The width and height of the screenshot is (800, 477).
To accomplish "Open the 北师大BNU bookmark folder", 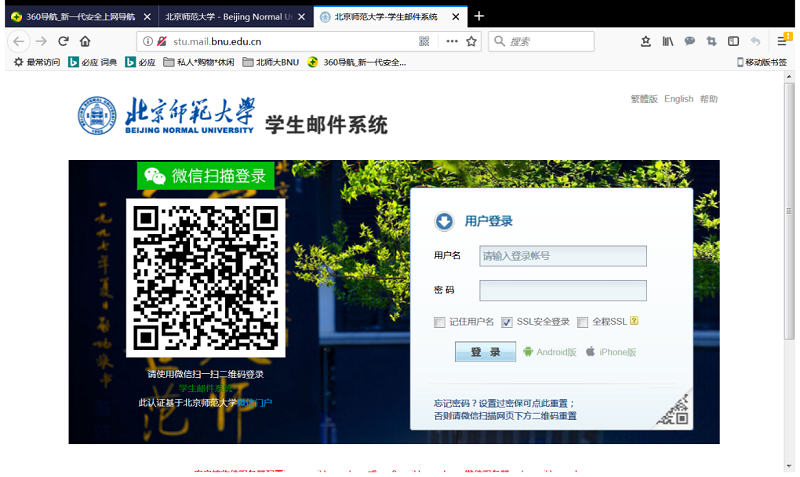I will tap(270, 62).
